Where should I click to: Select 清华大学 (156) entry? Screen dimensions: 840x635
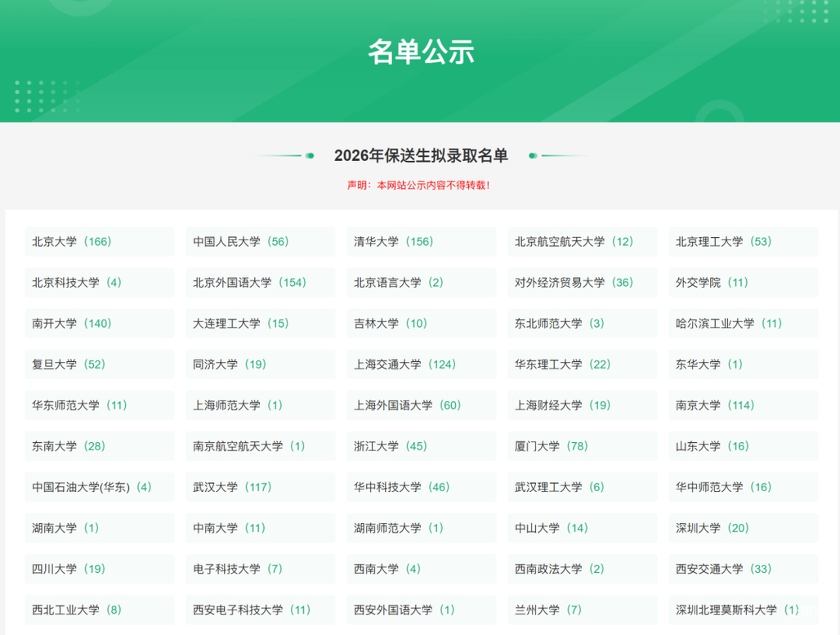(x=422, y=242)
